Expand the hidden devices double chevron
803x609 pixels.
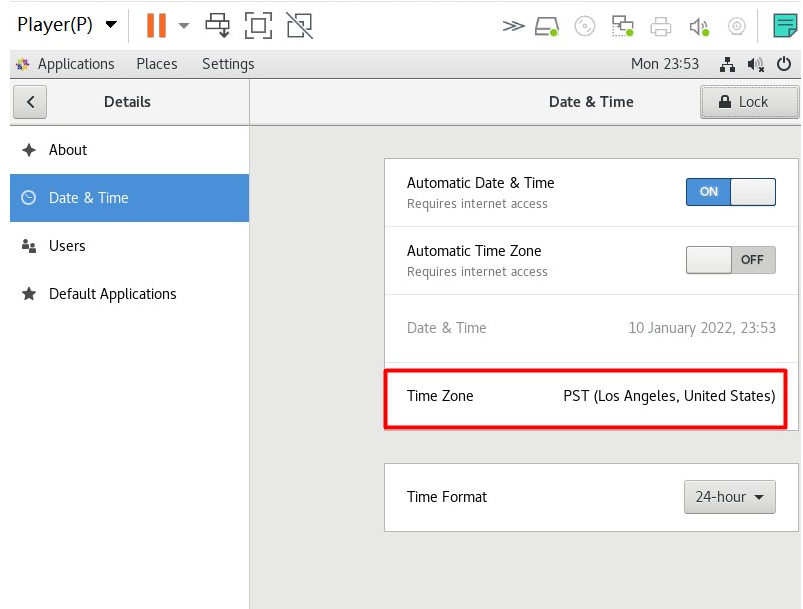point(513,26)
